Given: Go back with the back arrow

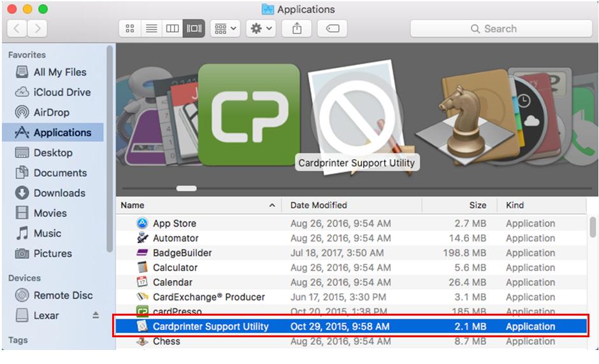Looking at the screenshot, I should 17,29.
